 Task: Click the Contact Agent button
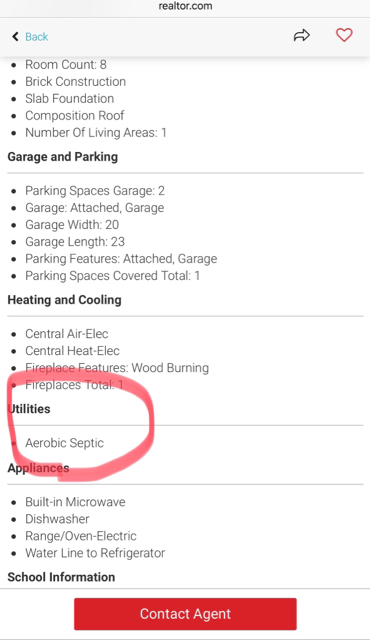(x=185, y=614)
